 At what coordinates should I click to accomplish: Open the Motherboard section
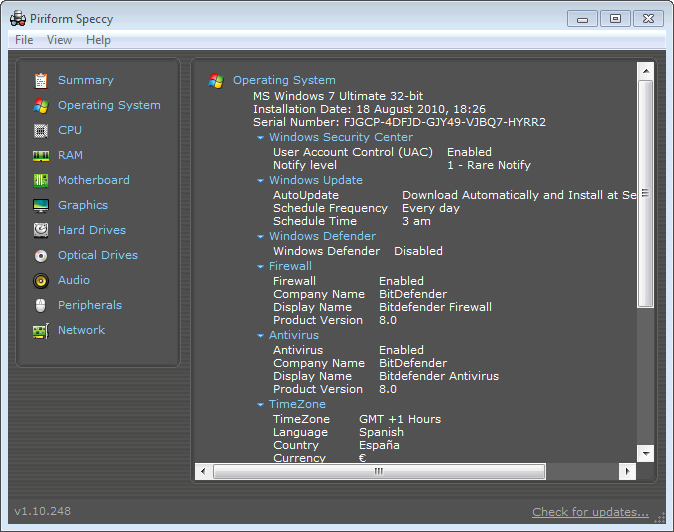click(94, 180)
